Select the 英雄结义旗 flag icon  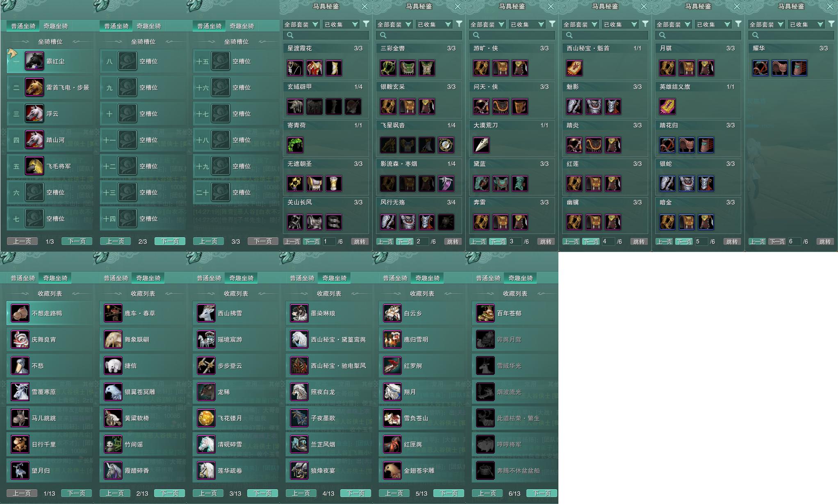pyautogui.click(x=667, y=107)
